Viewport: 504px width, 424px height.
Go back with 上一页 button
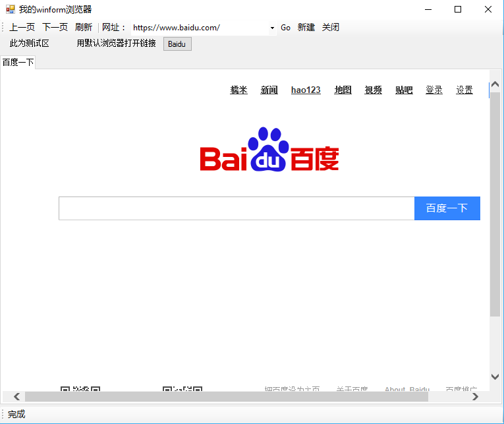[22, 27]
